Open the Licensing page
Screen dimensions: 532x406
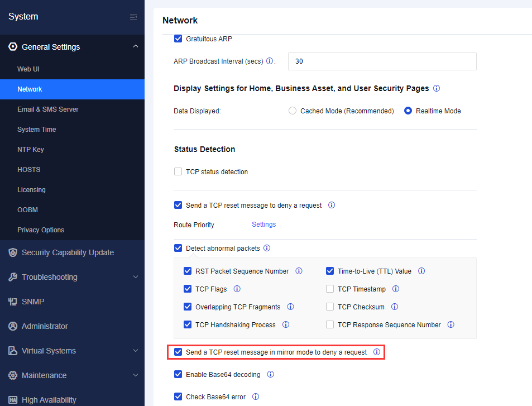point(31,190)
